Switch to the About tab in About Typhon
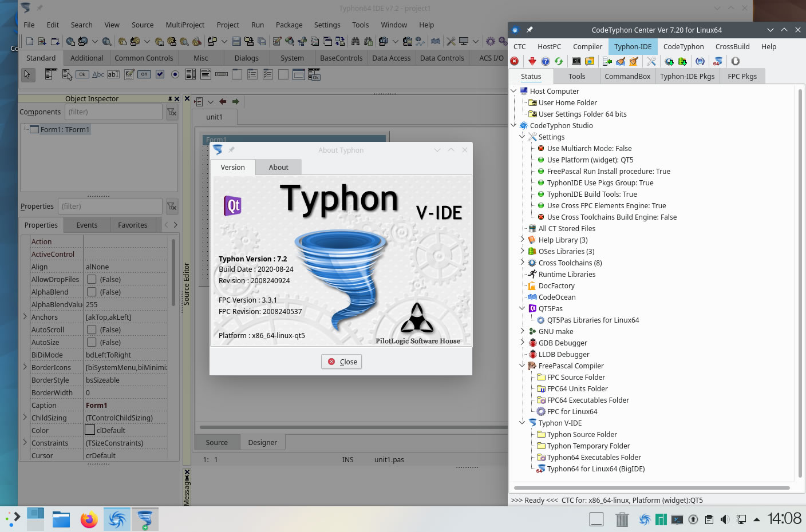This screenshot has width=806, height=532. (x=279, y=167)
